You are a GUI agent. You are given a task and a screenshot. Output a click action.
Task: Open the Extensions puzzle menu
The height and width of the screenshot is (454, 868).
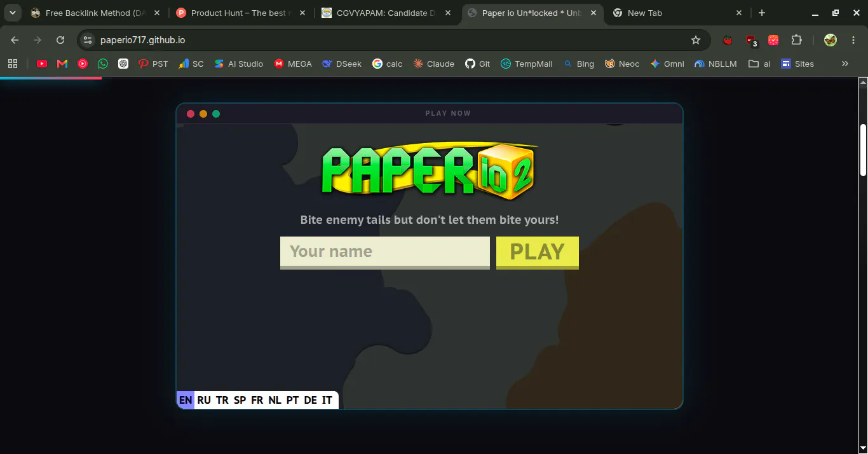796,40
